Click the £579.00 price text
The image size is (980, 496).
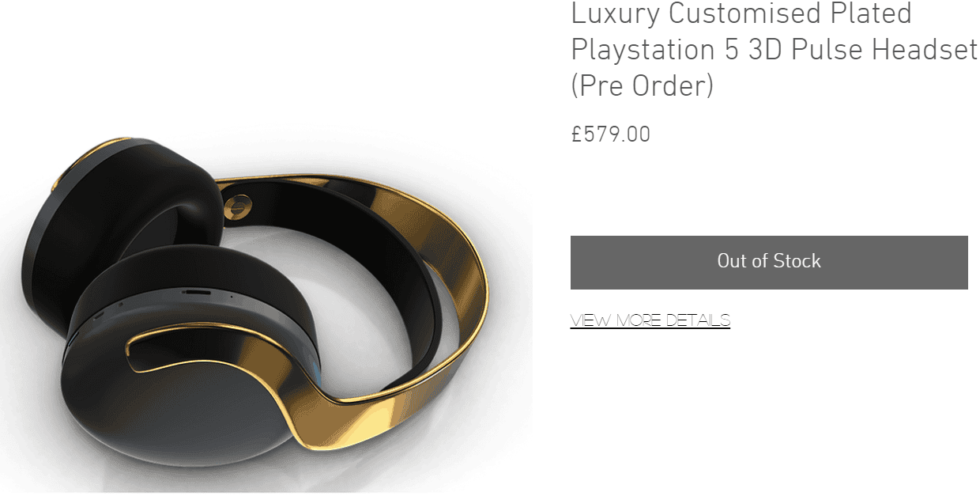point(611,134)
